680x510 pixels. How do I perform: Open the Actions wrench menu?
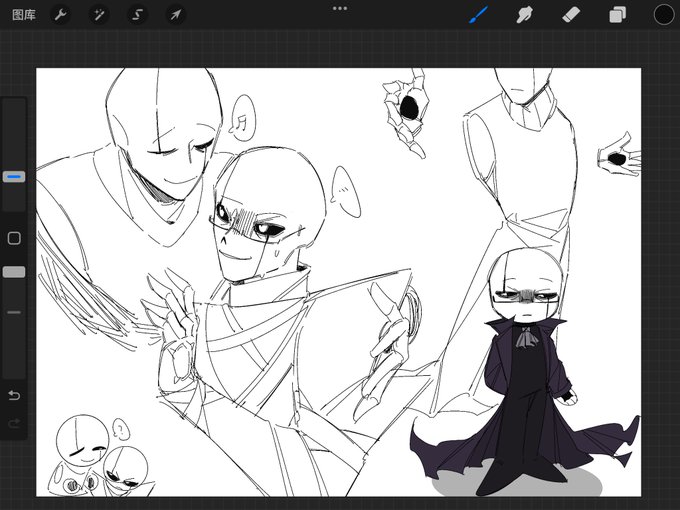click(60, 15)
